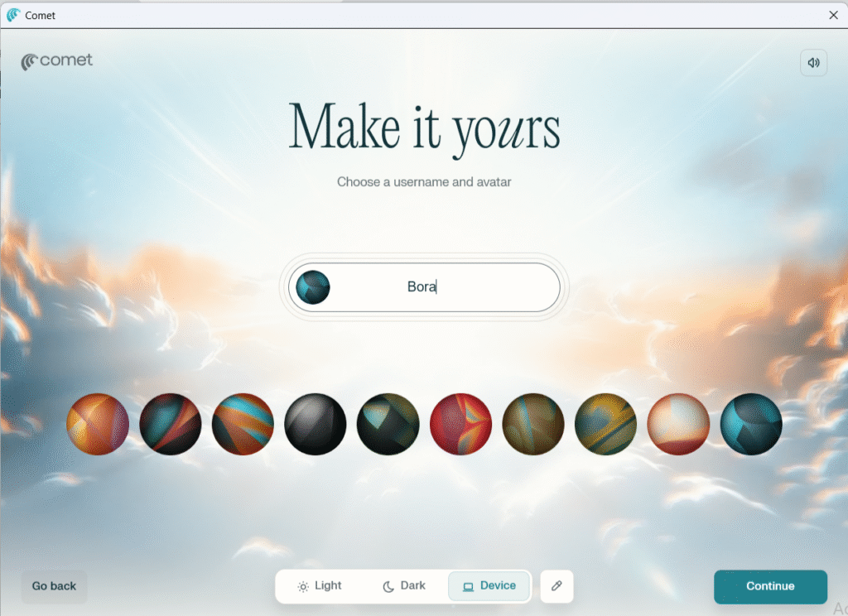This screenshot has width=848, height=616.
Task: Switch to Light theme
Action: [x=320, y=586]
